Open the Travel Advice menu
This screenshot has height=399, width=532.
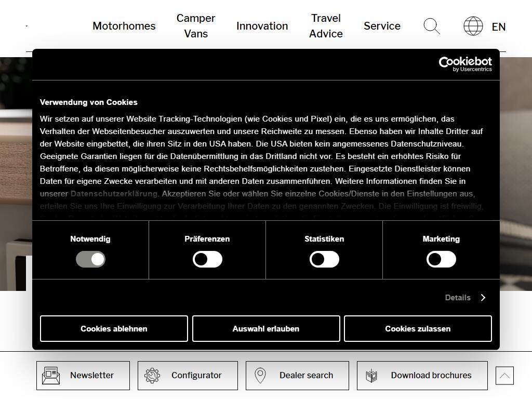326,26
